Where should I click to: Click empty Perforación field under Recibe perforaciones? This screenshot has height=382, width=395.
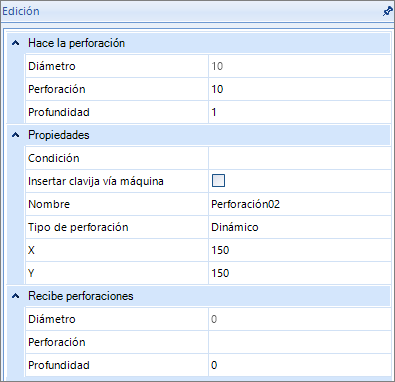(x=300, y=342)
